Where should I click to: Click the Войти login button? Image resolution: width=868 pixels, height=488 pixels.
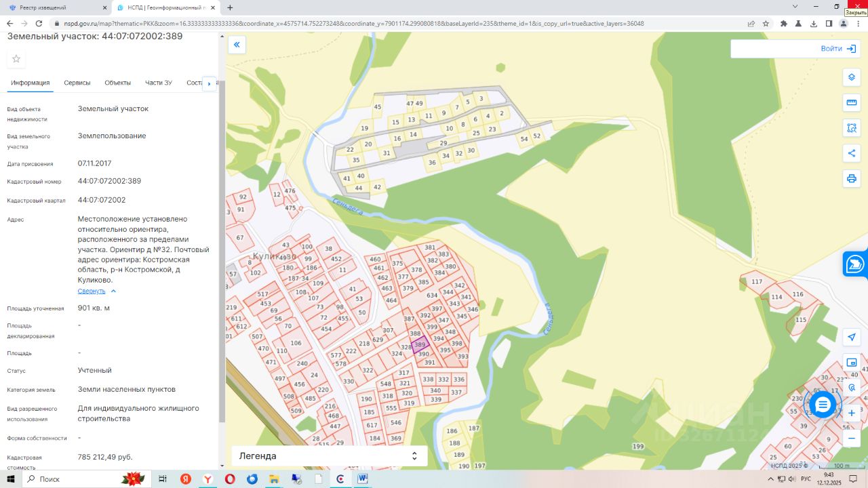click(x=837, y=49)
